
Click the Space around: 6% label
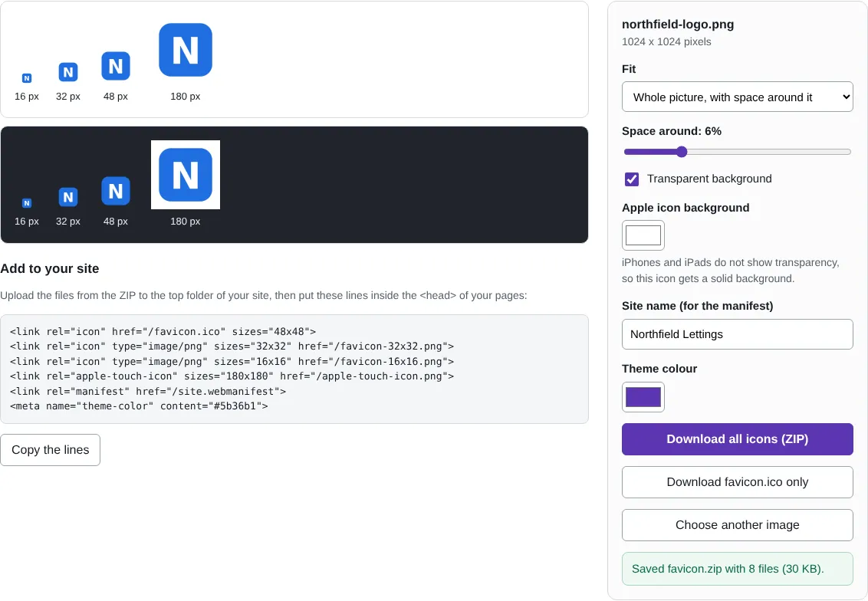tap(672, 131)
